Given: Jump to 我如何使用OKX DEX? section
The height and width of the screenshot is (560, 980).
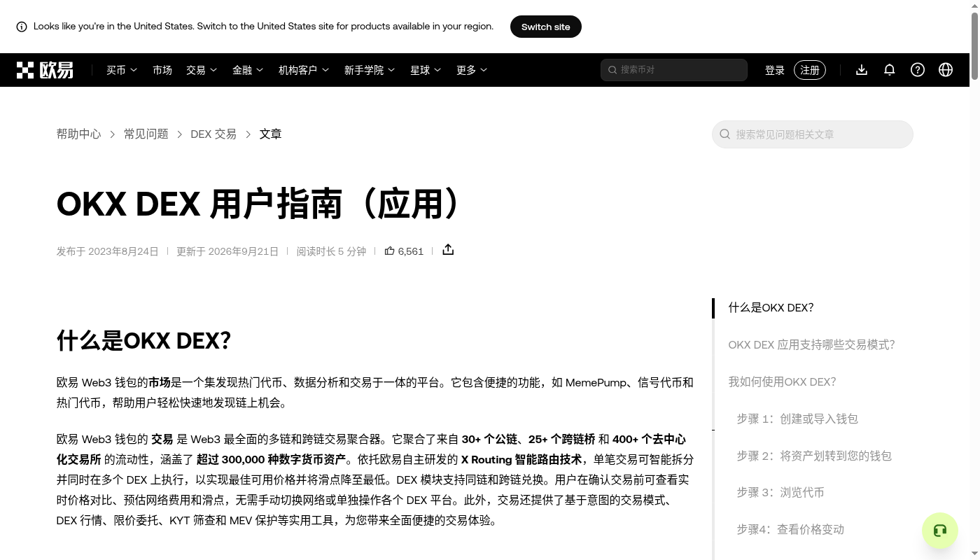Looking at the screenshot, I should point(782,381).
